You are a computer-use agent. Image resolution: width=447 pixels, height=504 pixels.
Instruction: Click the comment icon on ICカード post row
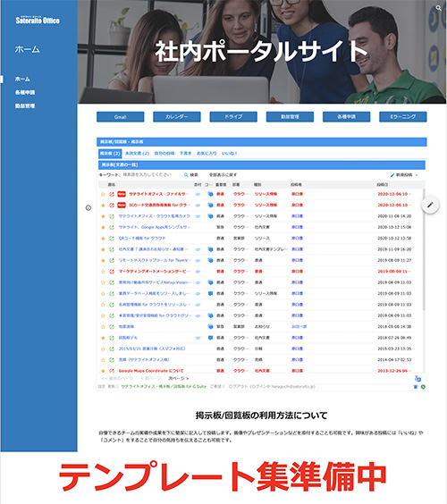click(x=210, y=205)
